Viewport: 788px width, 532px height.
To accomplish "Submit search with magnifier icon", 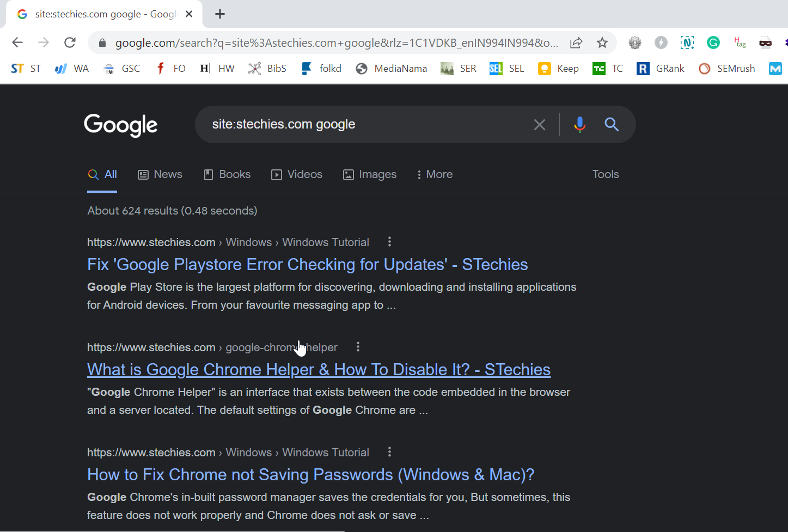I will coord(612,125).
